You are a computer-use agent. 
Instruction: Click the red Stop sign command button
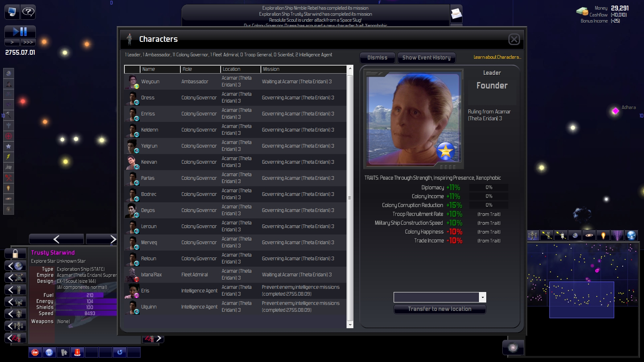35,352
